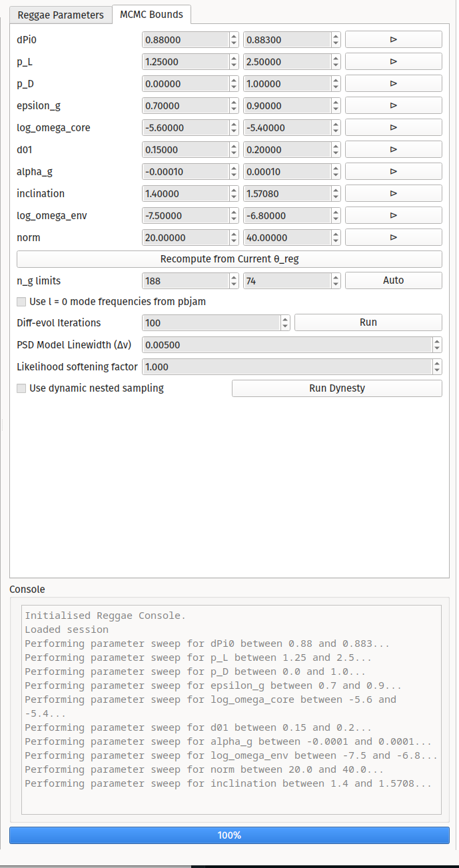Run the Diff-evol iterations
The image size is (459, 868).
coord(368,322)
